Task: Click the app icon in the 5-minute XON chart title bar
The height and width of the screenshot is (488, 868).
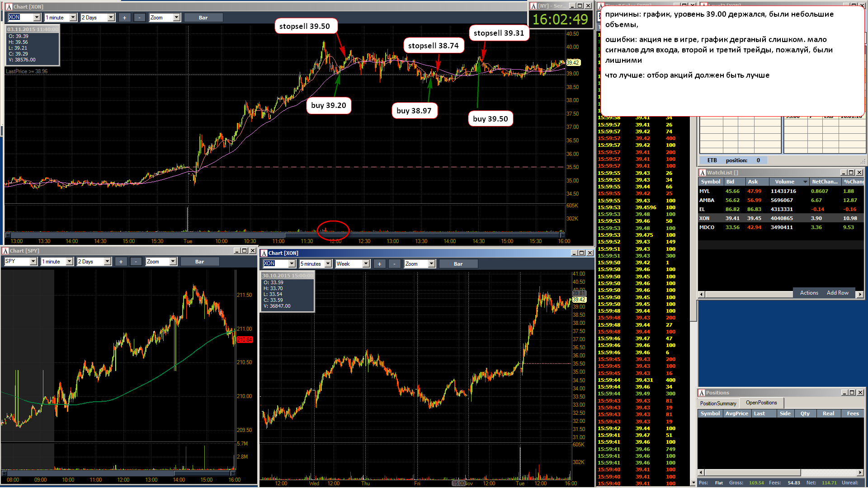Action: (x=264, y=253)
